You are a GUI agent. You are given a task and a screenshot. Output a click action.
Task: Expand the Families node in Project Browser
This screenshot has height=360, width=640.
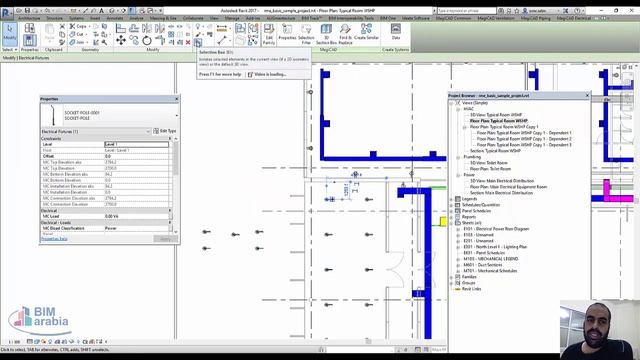pyautogui.click(x=451, y=277)
